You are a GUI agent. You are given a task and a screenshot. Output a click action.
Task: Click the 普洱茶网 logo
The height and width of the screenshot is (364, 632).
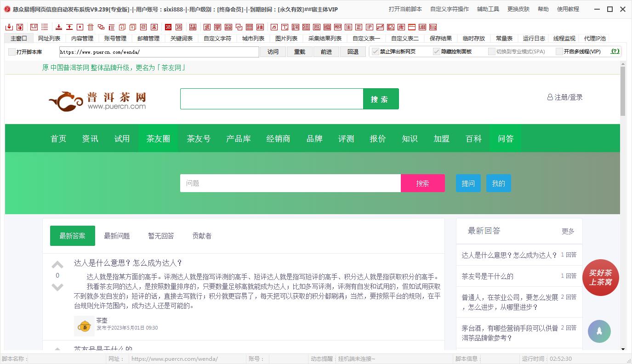click(98, 101)
